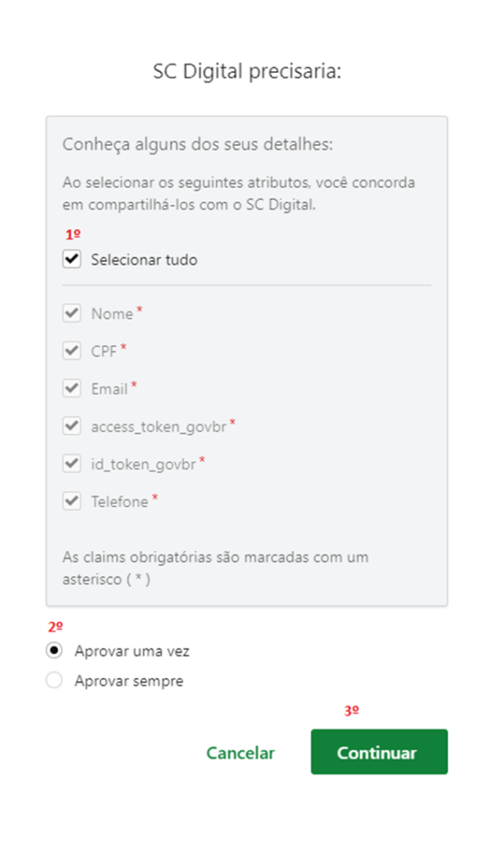Click the id_token_govbr label text
The width and height of the screenshot is (490, 868).
coord(143,464)
